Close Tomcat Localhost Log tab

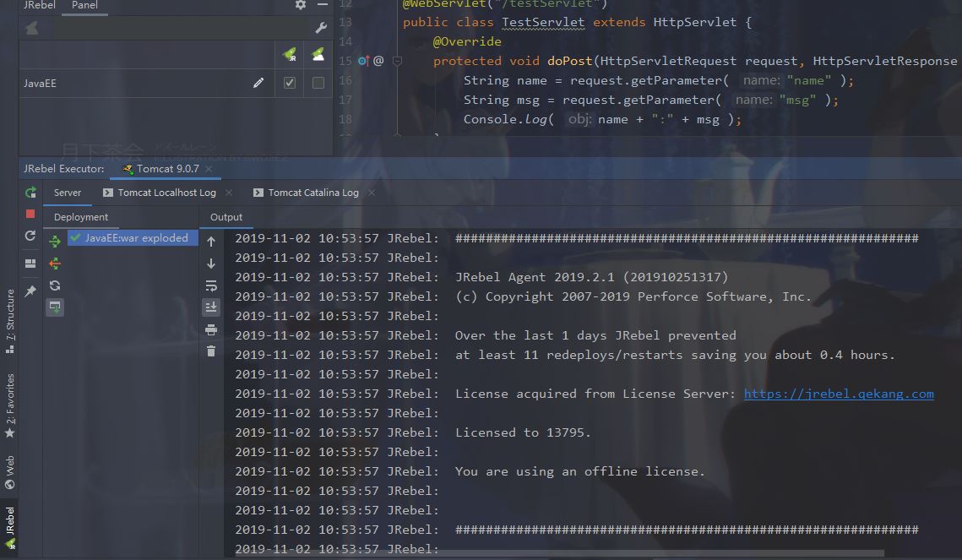(x=229, y=193)
